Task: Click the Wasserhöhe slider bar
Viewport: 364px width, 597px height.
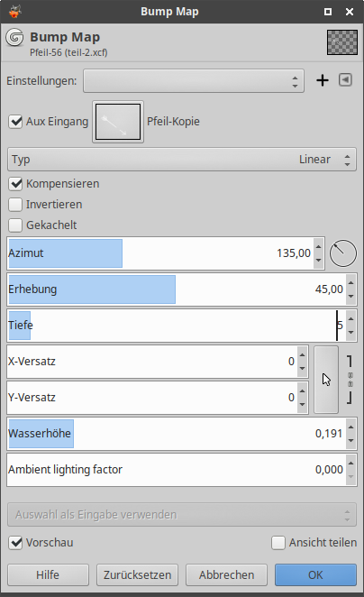Action: coord(176,434)
